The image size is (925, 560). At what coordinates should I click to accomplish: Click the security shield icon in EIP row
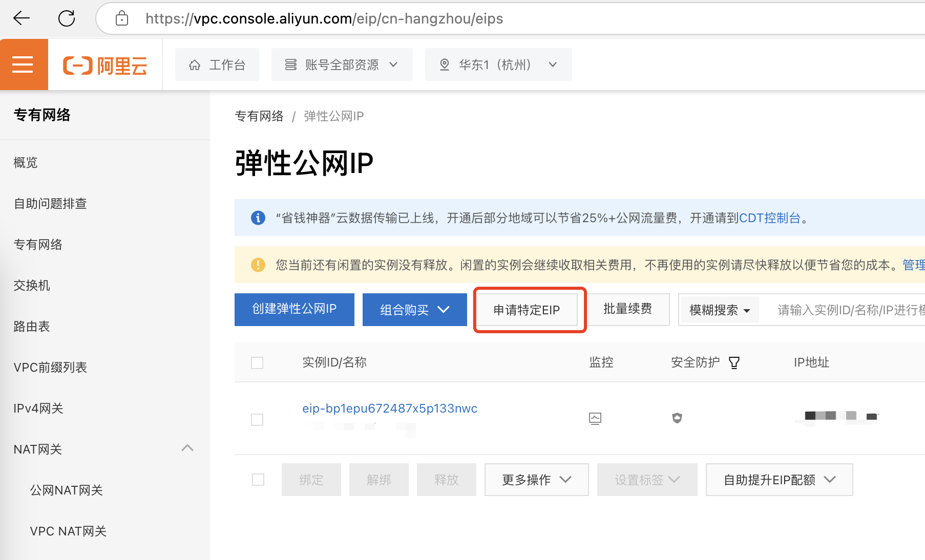[677, 418]
